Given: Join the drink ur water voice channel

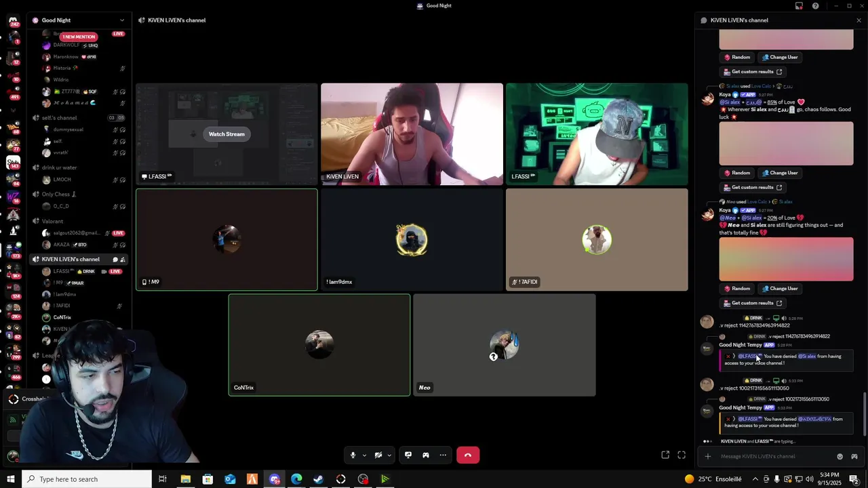Looking at the screenshot, I should click(x=59, y=167).
